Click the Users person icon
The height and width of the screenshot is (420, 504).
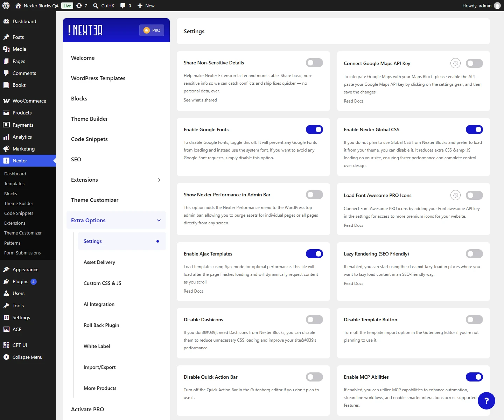tap(6, 293)
